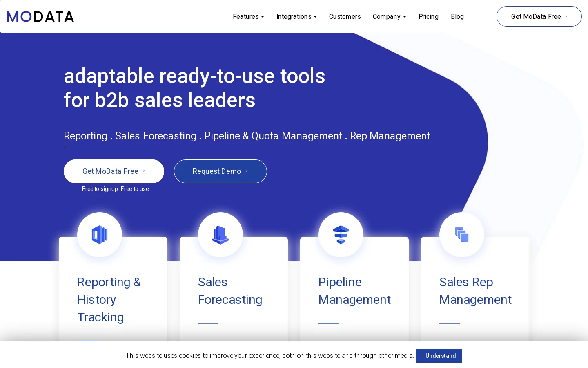The image size is (588, 368).
Task: Open the Sales Forecasting card title
Action: coord(230,291)
